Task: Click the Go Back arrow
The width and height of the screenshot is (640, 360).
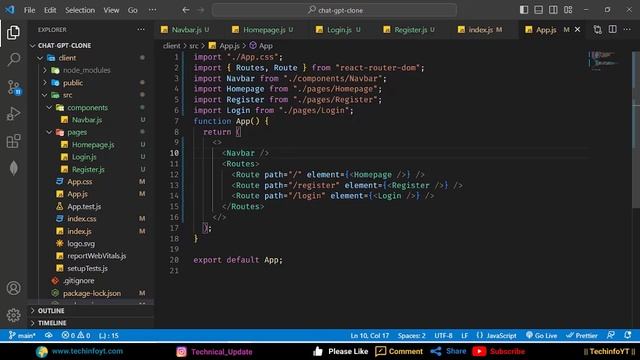Action: click(186, 10)
